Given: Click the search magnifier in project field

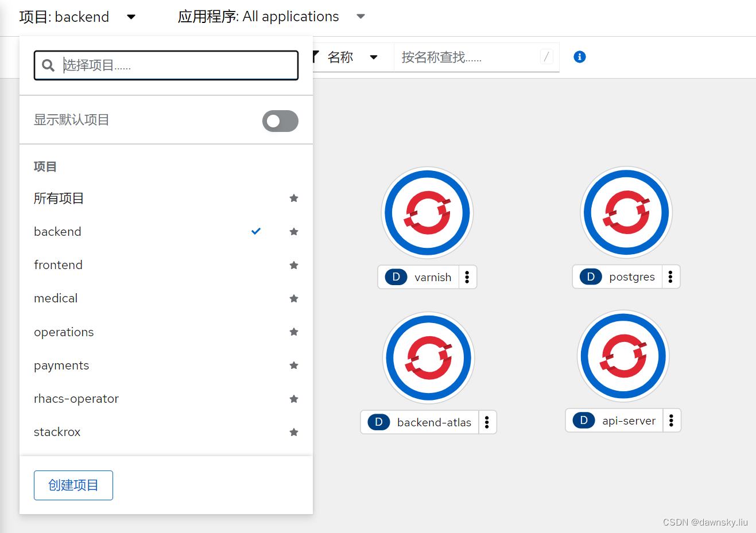Looking at the screenshot, I should 48,65.
